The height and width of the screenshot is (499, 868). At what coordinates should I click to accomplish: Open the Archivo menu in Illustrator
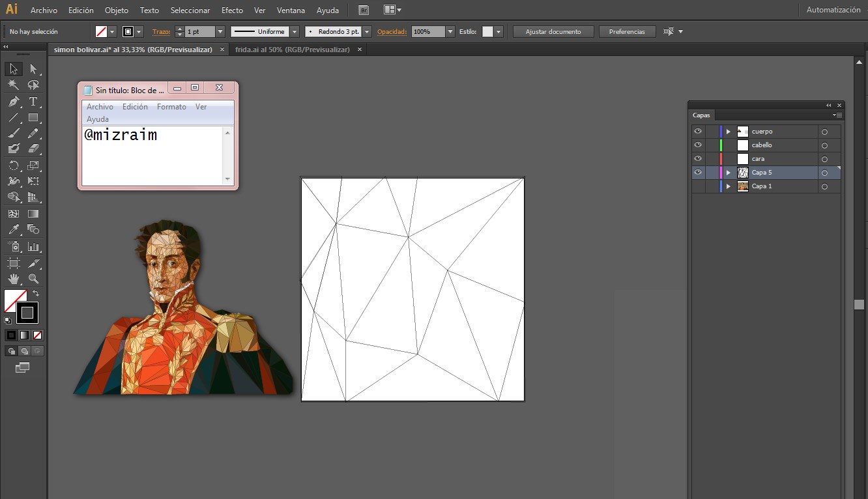pyautogui.click(x=44, y=10)
